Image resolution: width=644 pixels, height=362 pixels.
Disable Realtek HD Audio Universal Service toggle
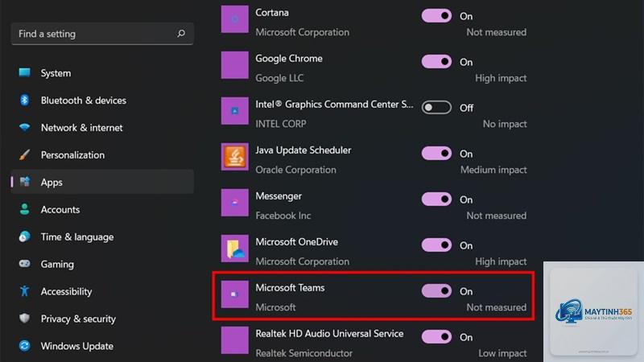tap(436, 337)
